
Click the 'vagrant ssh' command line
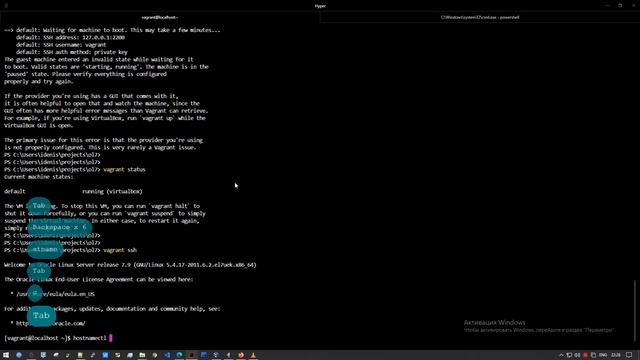click(71, 250)
